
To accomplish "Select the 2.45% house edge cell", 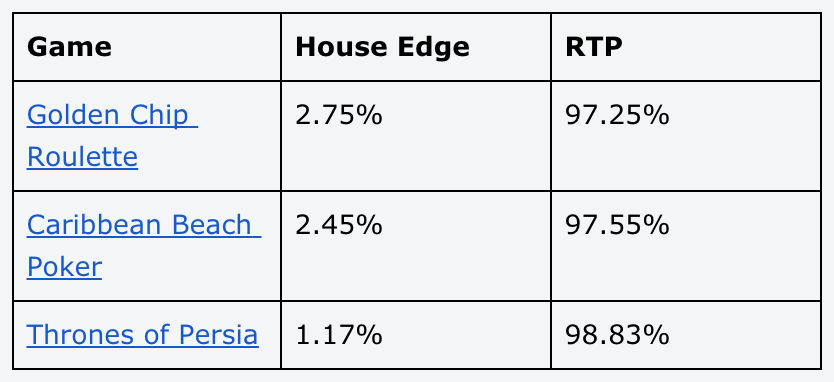I will pos(416,246).
